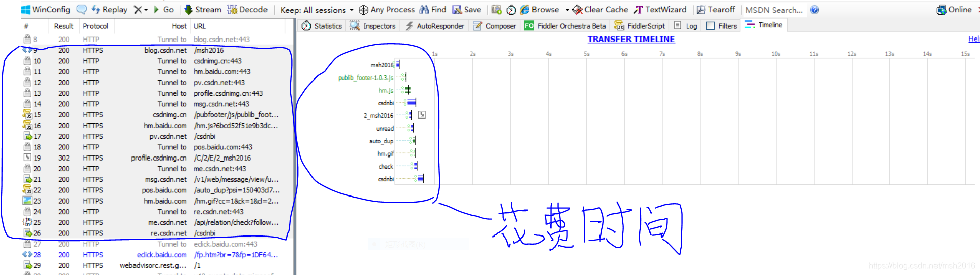Viewport: 980px width, 275px height.
Task: Click image icon of session 23
Action: pyautogui.click(x=27, y=201)
